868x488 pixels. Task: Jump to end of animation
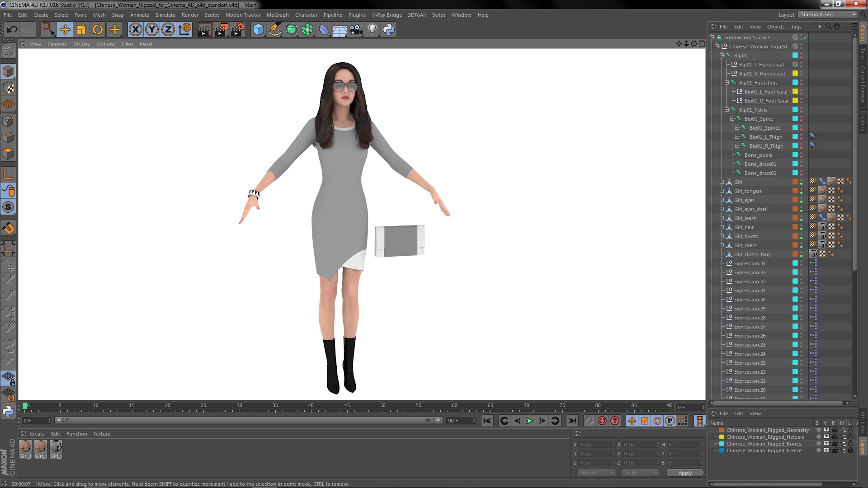click(572, 421)
